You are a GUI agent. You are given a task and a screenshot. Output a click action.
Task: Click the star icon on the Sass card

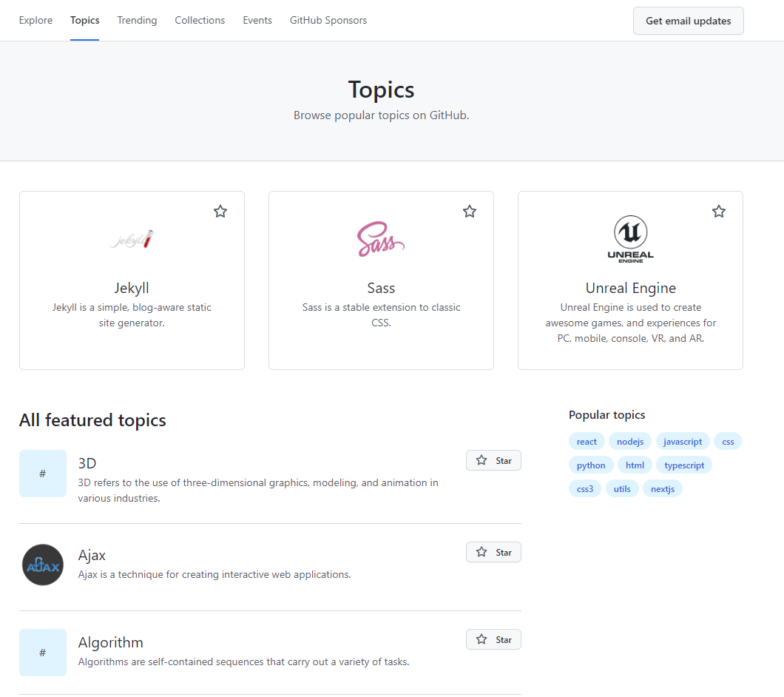pos(469,211)
